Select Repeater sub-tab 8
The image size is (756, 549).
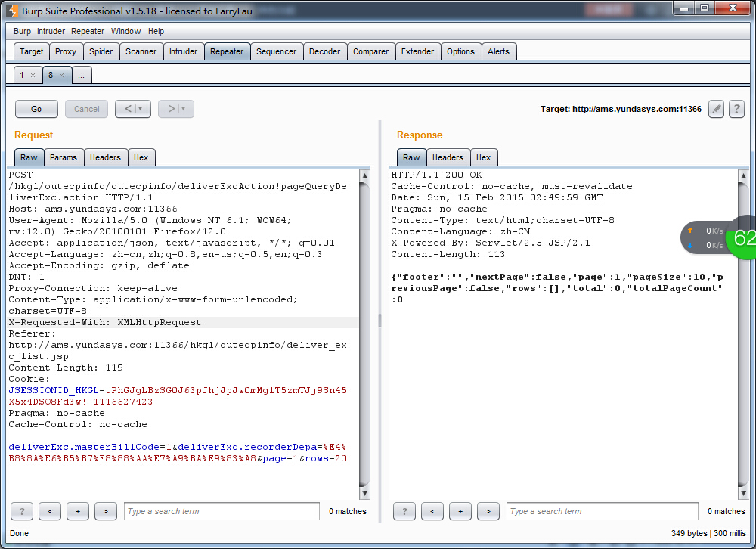(x=51, y=76)
